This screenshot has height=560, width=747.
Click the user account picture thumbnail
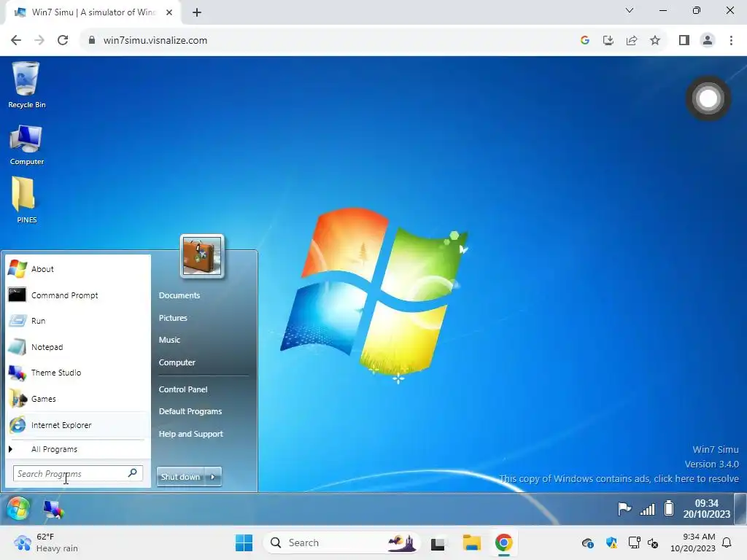(202, 256)
